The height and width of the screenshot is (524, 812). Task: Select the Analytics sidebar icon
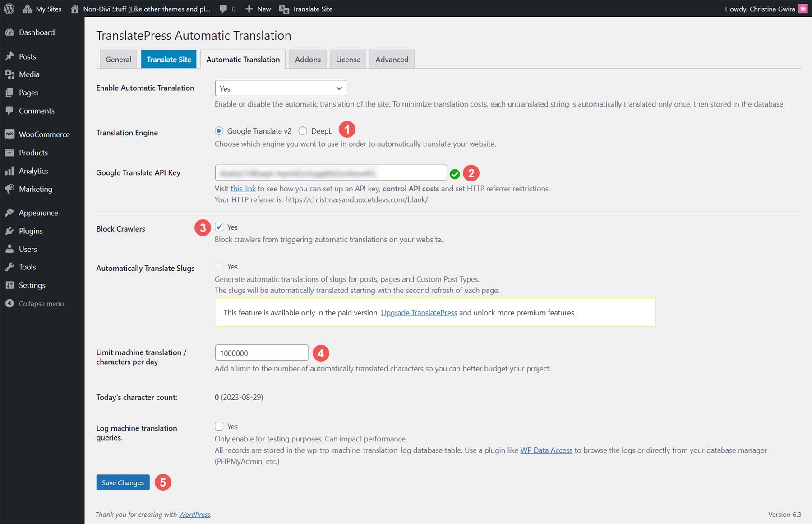(x=9, y=171)
